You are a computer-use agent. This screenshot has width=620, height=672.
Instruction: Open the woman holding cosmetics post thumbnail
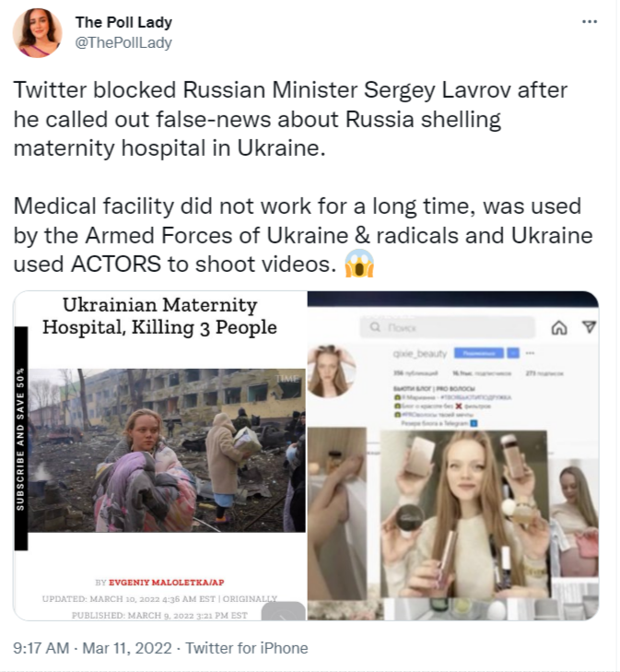(x=463, y=514)
